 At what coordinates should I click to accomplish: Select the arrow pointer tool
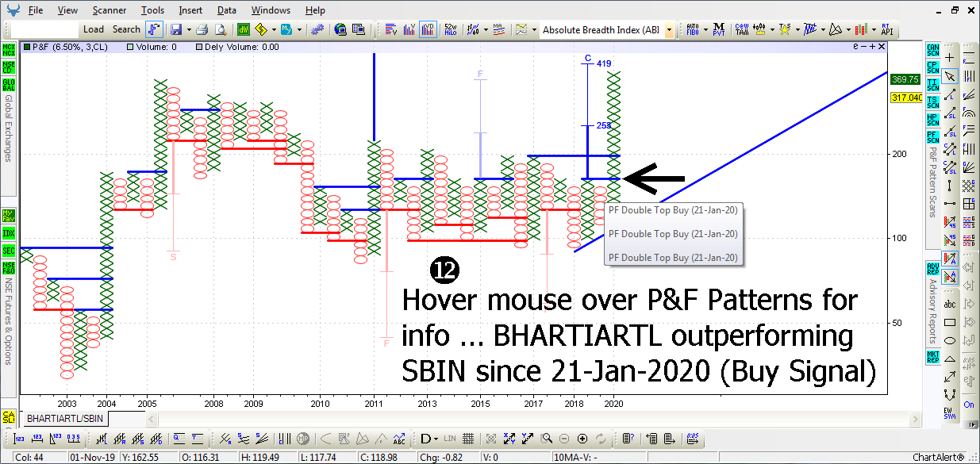pyautogui.click(x=950, y=76)
